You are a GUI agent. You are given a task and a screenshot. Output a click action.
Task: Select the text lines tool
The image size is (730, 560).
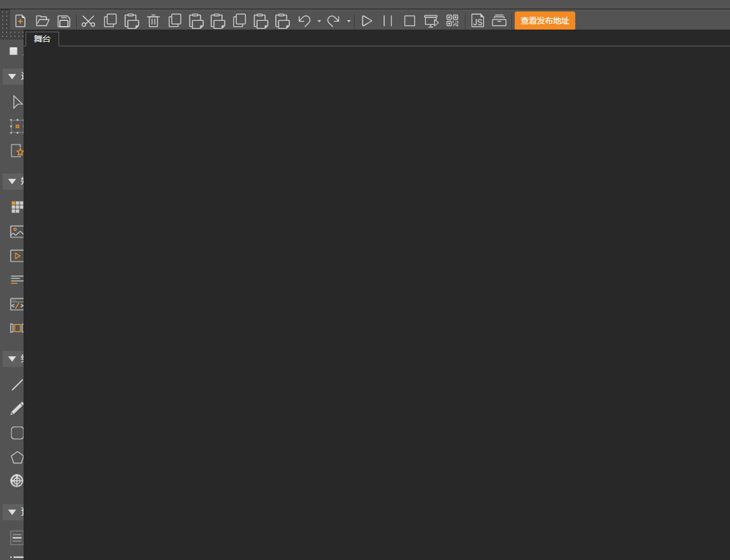pos(17,280)
